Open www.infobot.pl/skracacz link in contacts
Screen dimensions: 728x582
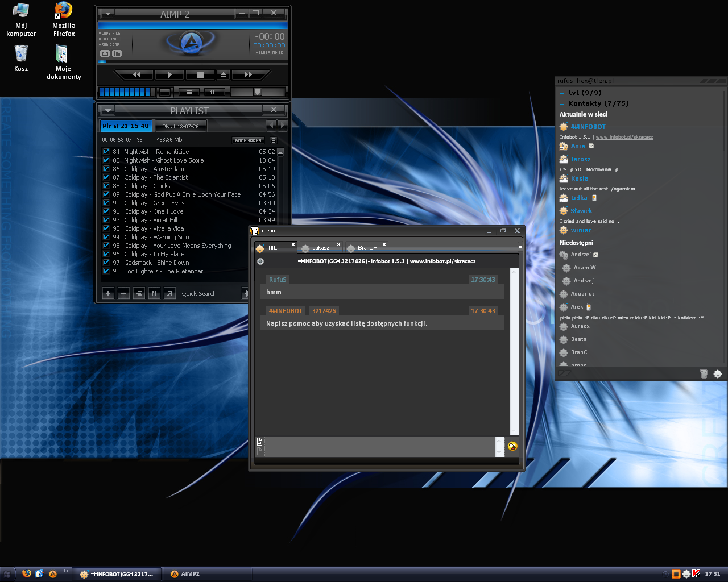pyautogui.click(x=624, y=137)
